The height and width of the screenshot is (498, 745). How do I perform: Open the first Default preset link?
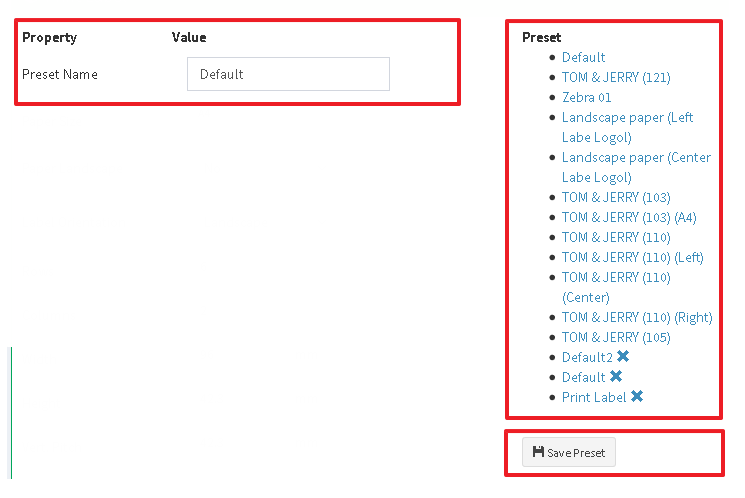(x=583, y=57)
